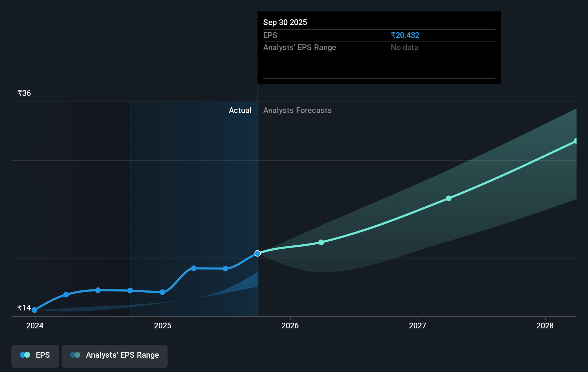
Task: Click the 2027 forecast data point
Action: coord(449,199)
